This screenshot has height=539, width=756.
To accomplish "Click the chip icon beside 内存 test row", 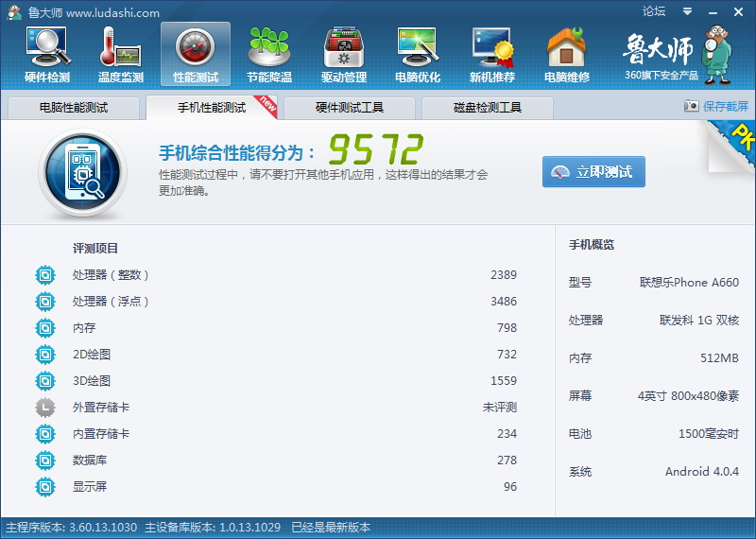I will click(x=45, y=328).
